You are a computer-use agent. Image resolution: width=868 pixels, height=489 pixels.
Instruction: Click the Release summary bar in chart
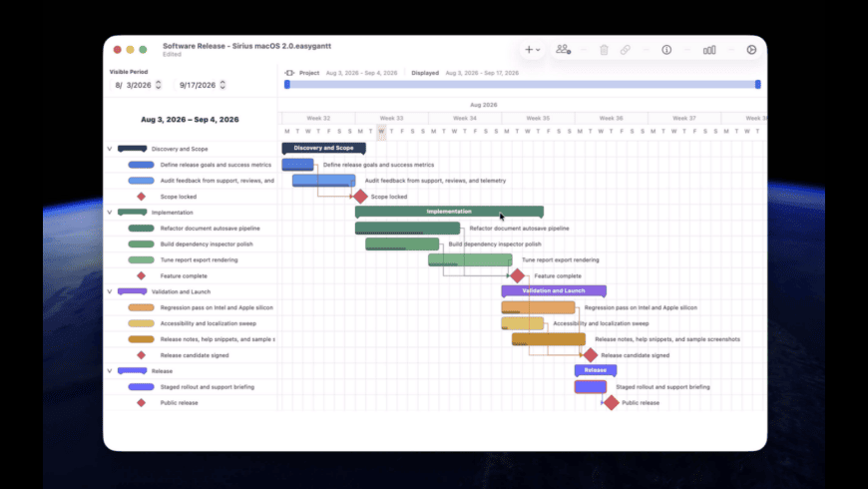click(x=596, y=370)
